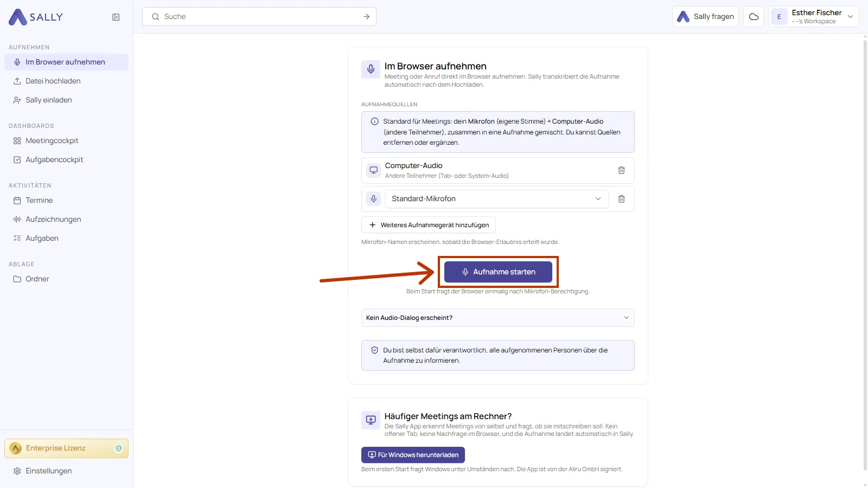The height and width of the screenshot is (488, 868).
Task: Focus the Suche search field
Action: pos(259,17)
